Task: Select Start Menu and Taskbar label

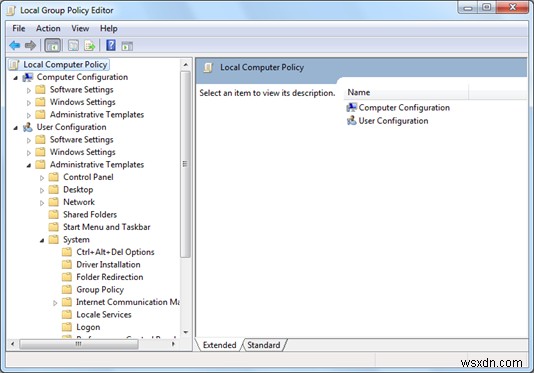Action: tap(107, 227)
